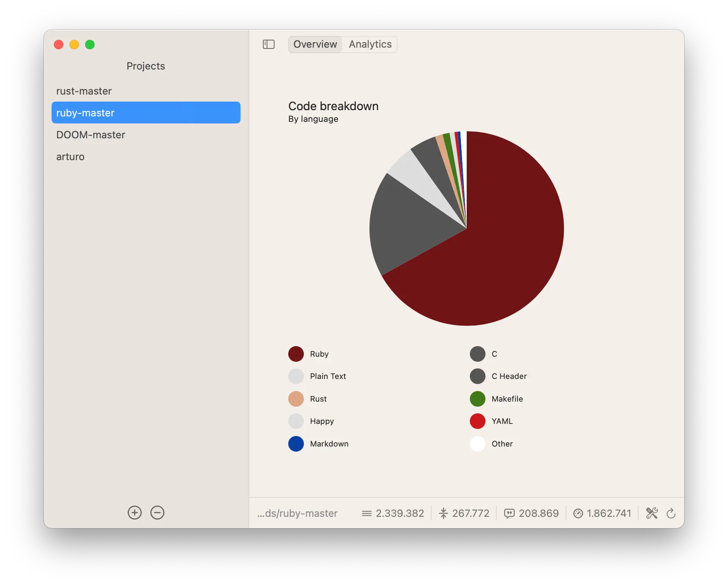Image resolution: width=728 pixels, height=586 pixels.
Task: Click the refresh arrow icon
Action: (x=671, y=513)
